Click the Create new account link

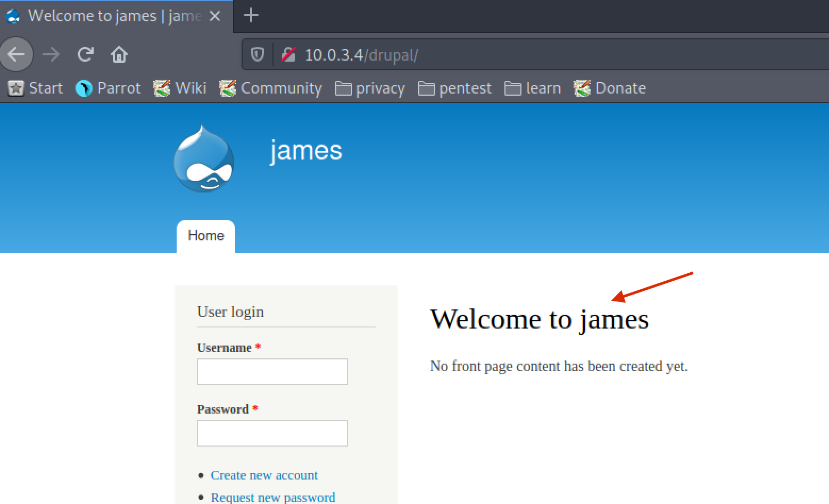click(264, 475)
